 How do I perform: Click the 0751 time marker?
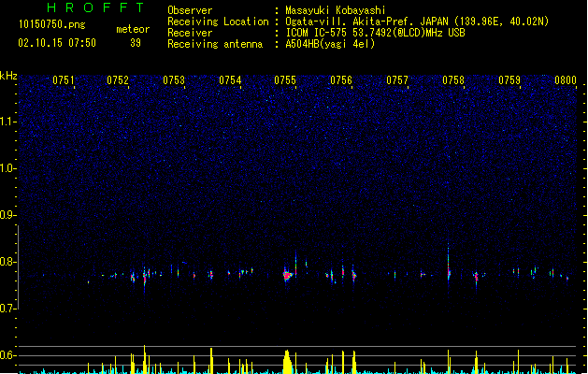63,80
